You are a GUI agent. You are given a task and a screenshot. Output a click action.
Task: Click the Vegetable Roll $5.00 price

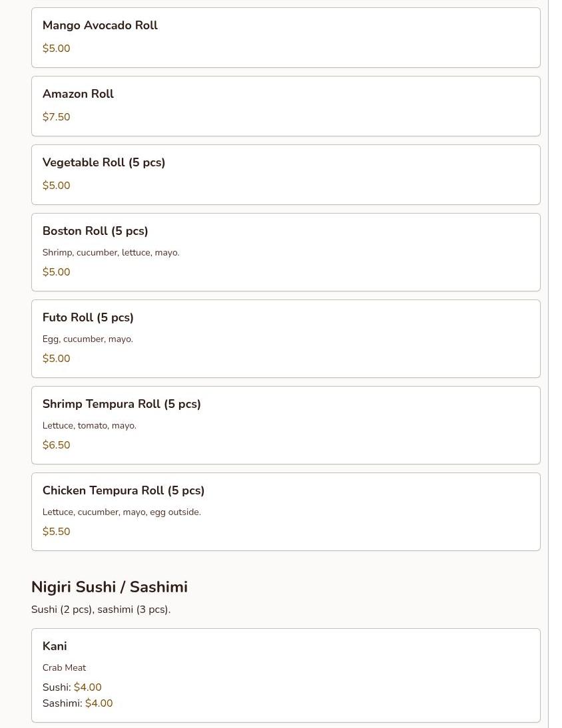tap(56, 186)
